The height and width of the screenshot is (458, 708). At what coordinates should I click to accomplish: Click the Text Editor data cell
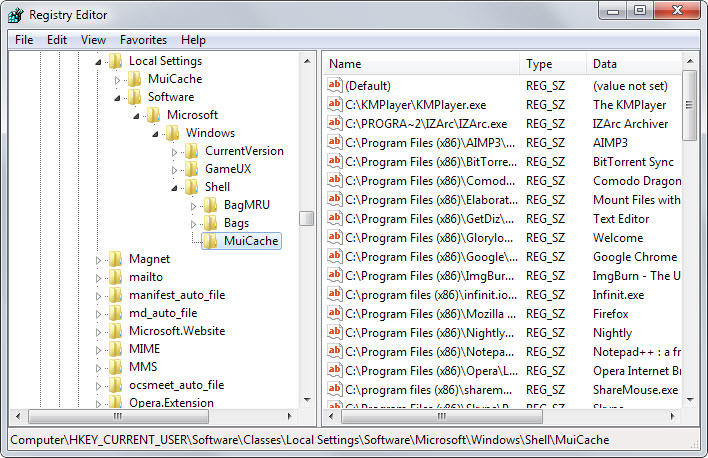pos(621,219)
